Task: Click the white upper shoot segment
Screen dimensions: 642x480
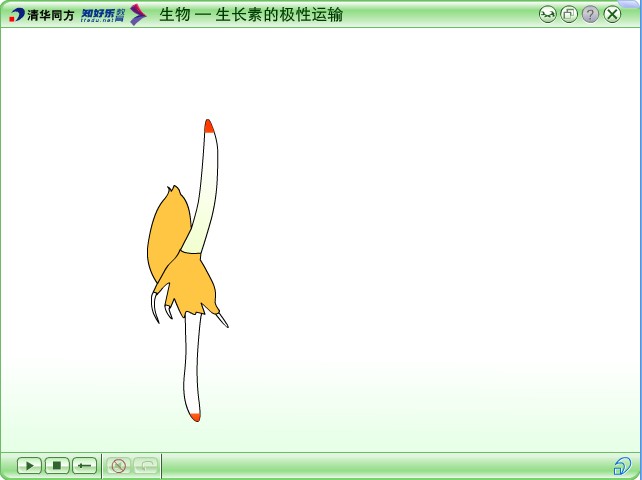Action: tap(209, 160)
